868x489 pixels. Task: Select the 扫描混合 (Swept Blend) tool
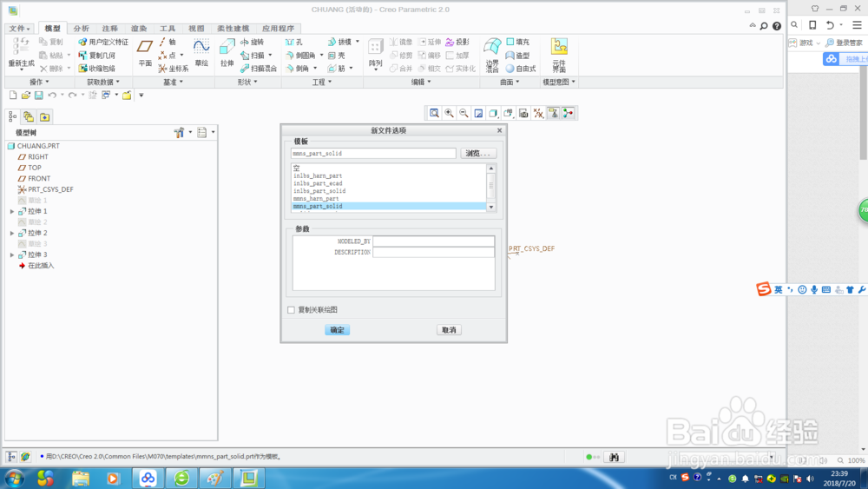coord(259,69)
